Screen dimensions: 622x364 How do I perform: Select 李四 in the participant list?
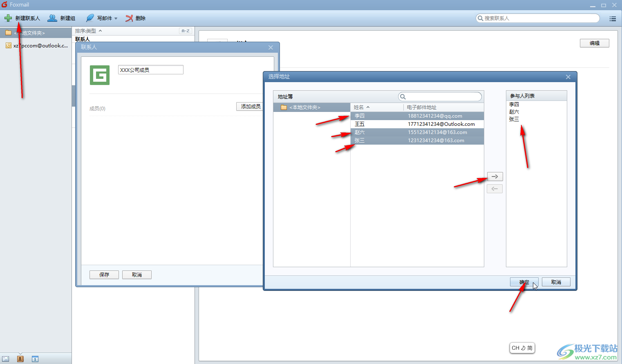click(514, 105)
